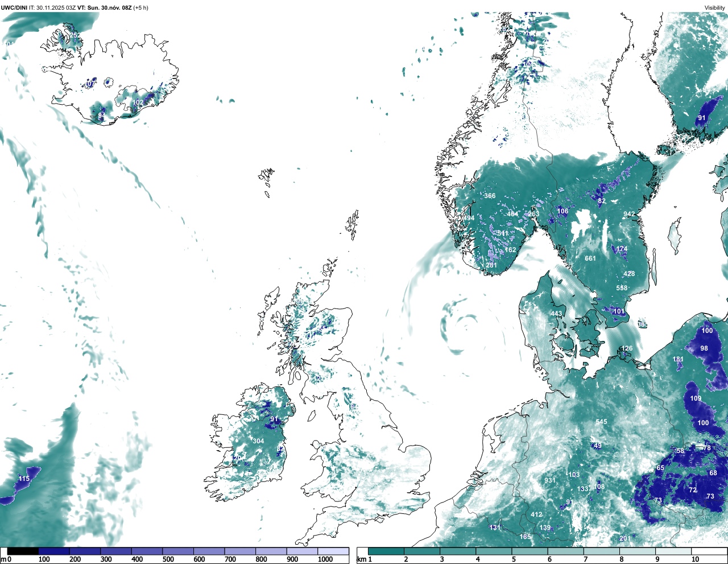Viewport: 728px width, 564px height.
Task: Click the '109' value in the eastern fog patch
Action: 696,398
